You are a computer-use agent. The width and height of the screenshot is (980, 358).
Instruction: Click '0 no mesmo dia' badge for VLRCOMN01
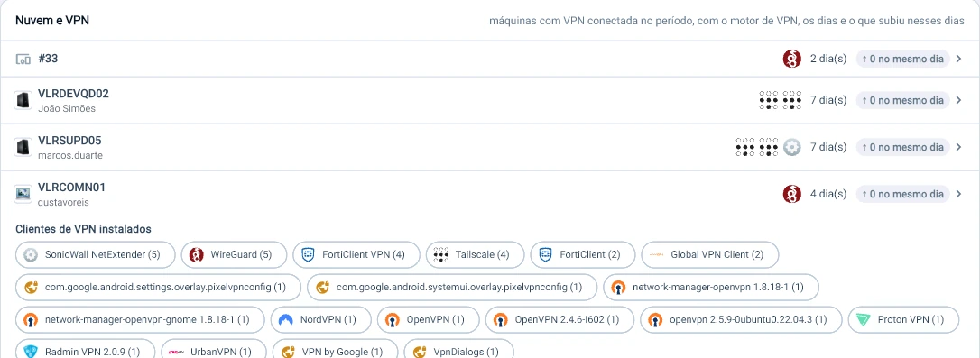click(902, 194)
